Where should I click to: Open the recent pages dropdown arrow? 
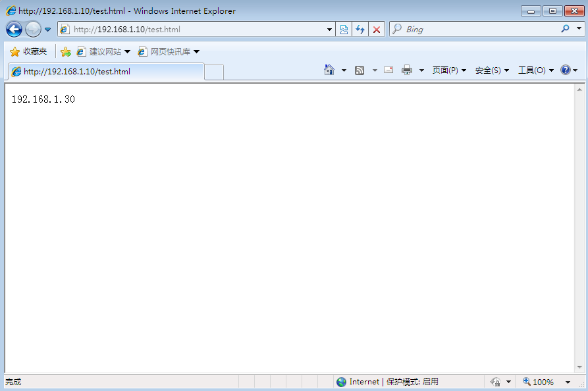coord(47,29)
